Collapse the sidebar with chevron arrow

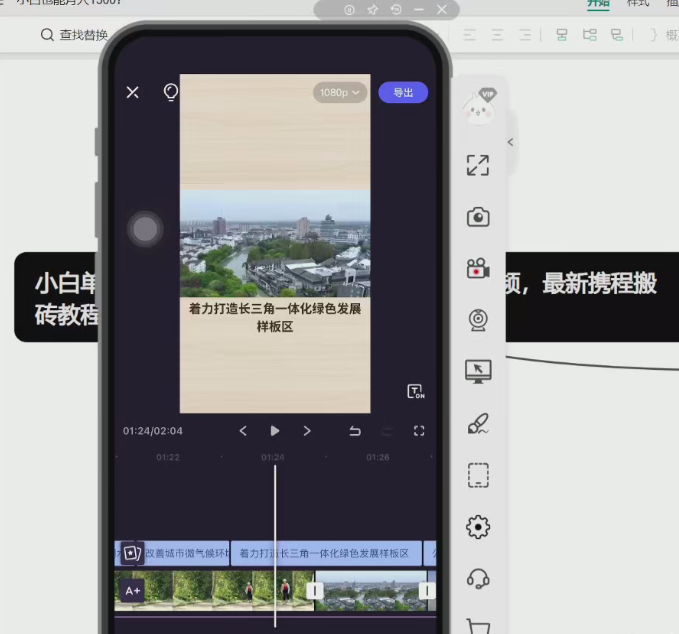[510, 142]
